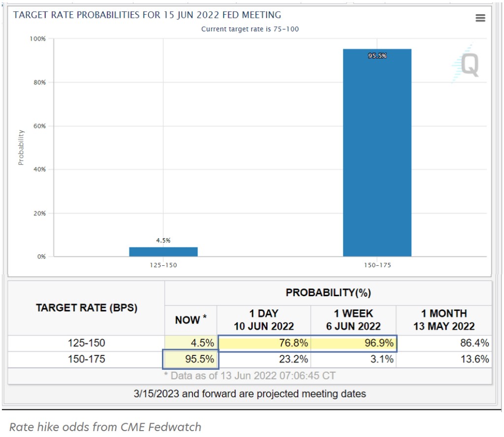Select the 1 WEEK 6 JUN 2022 header
This screenshot has width=504, height=437.
[353, 320]
